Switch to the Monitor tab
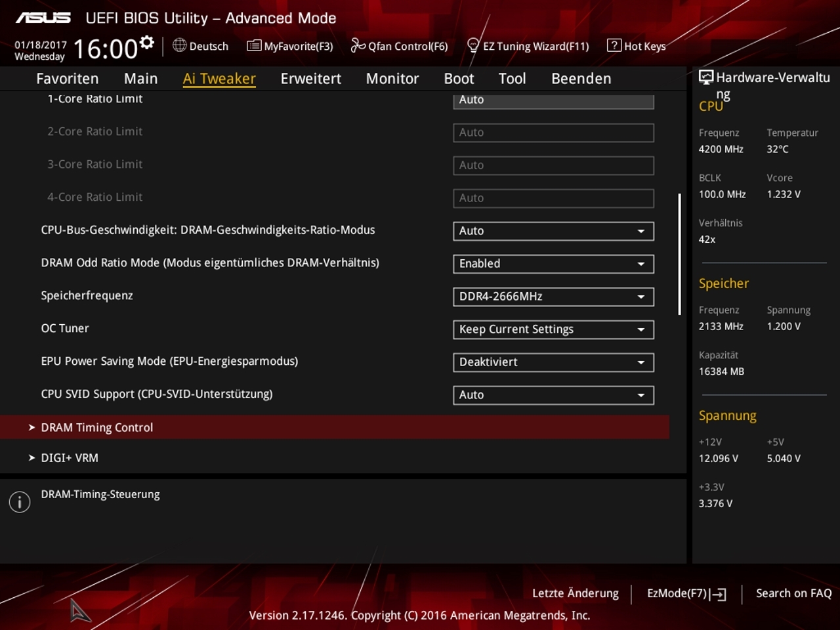This screenshot has height=630, width=840. pyautogui.click(x=392, y=79)
